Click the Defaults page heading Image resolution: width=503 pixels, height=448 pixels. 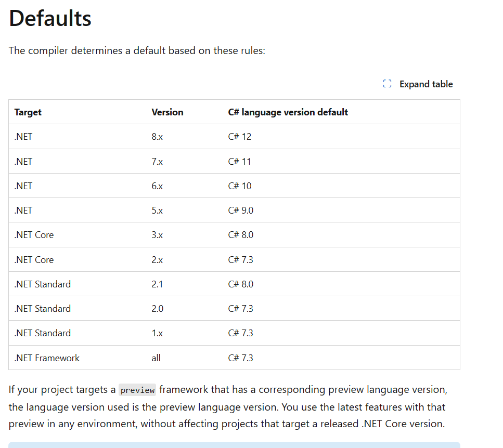50,18
